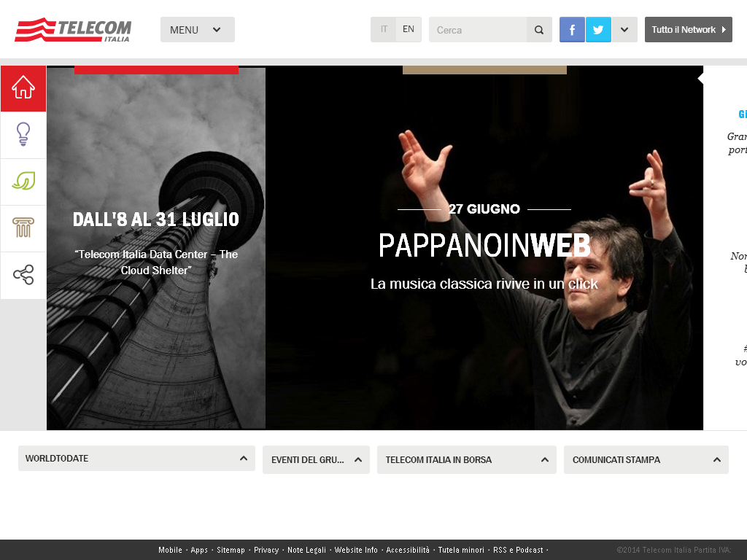Open the Privacy footer link

point(266,550)
